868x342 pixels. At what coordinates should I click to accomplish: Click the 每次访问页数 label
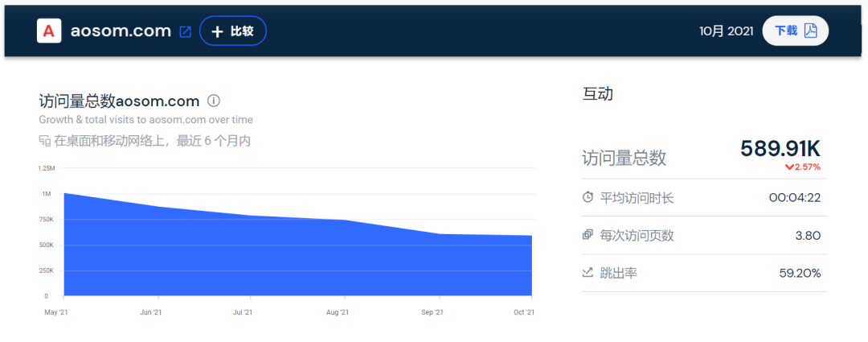(x=637, y=236)
